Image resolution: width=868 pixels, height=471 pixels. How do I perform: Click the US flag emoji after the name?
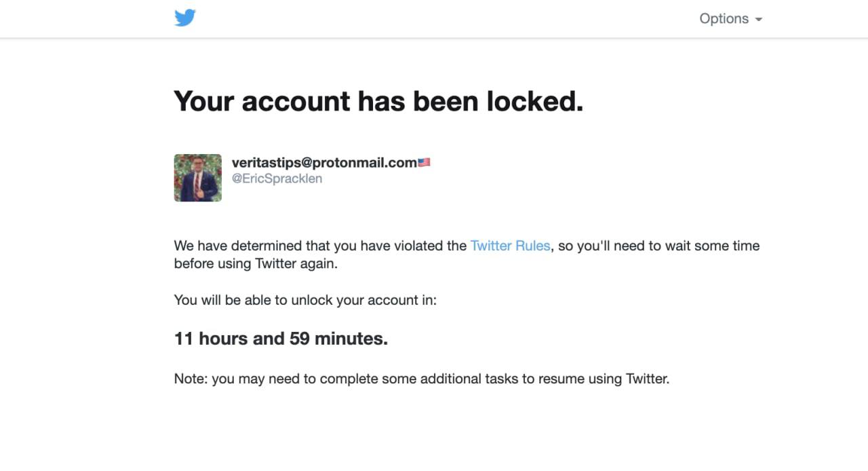point(425,162)
